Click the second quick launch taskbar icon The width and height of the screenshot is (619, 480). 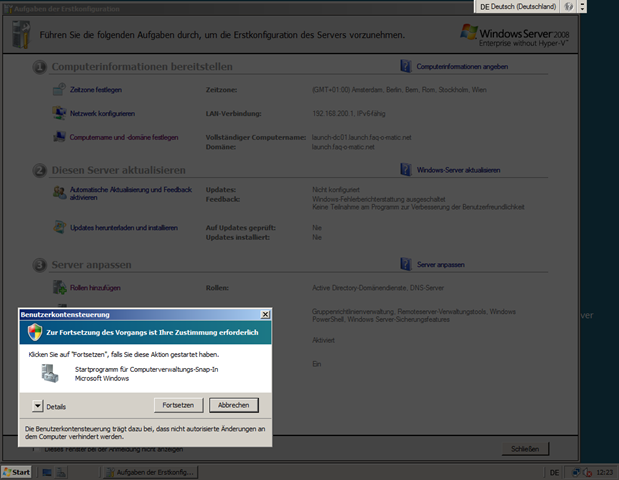[x=61, y=472]
